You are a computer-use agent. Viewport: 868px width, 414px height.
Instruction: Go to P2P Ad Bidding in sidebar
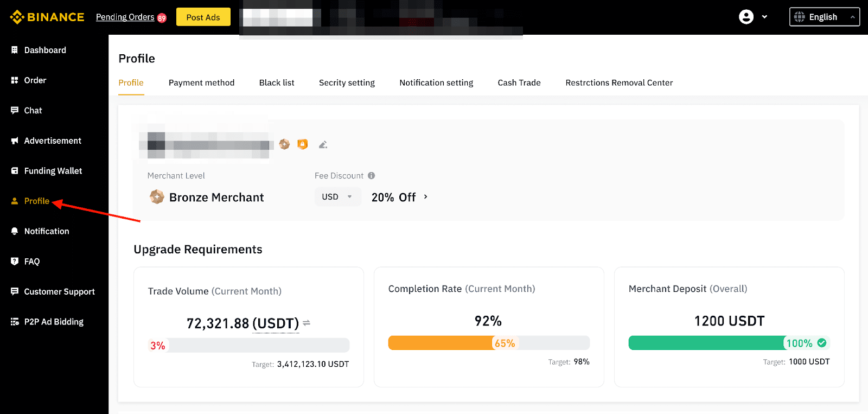click(x=54, y=322)
